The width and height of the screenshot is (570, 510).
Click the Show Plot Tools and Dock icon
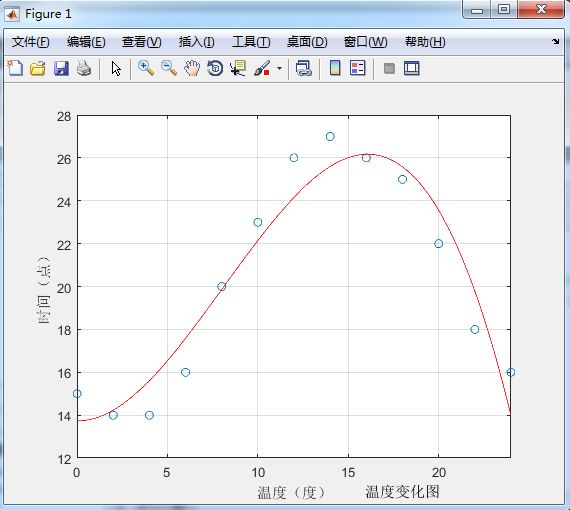(x=412, y=68)
